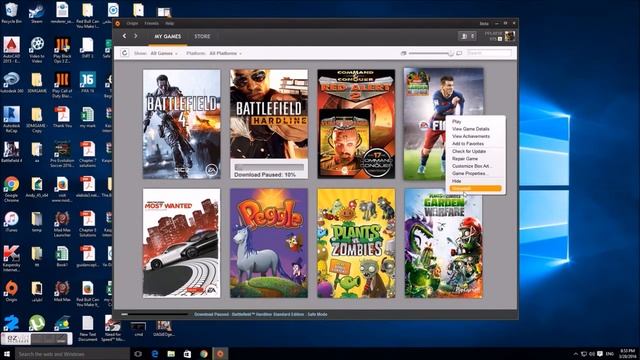Switch to the STORE tab
The width and height of the screenshot is (640, 360).
[x=202, y=36]
